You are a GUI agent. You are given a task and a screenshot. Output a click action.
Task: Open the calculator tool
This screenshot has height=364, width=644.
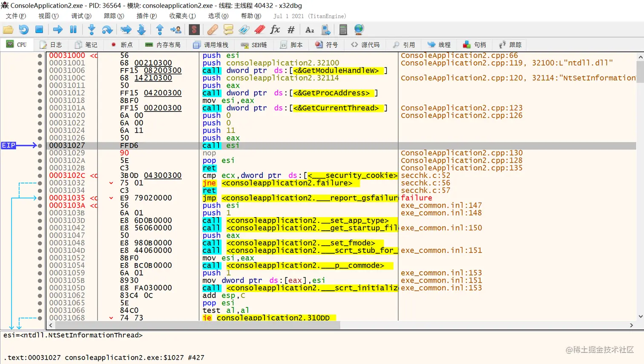[x=343, y=30]
